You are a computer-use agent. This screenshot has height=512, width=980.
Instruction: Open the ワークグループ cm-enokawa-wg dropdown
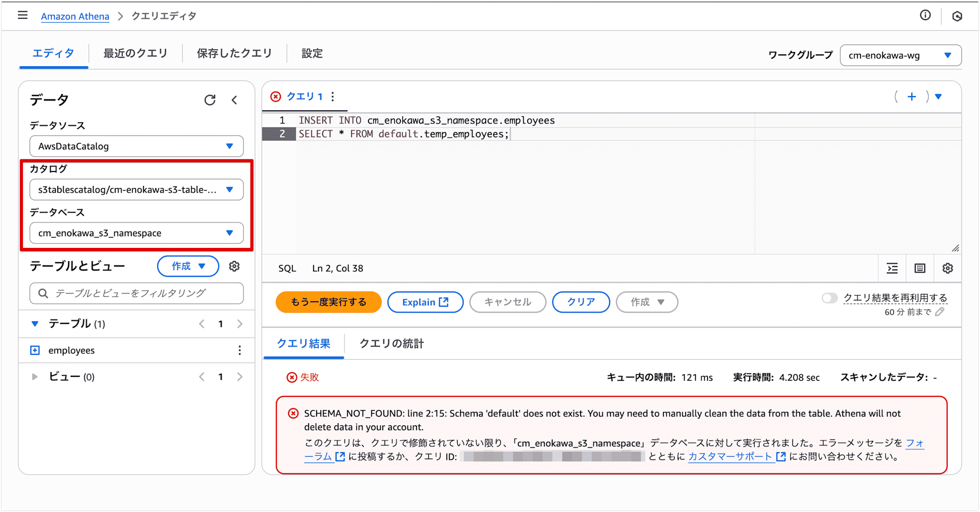click(901, 55)
